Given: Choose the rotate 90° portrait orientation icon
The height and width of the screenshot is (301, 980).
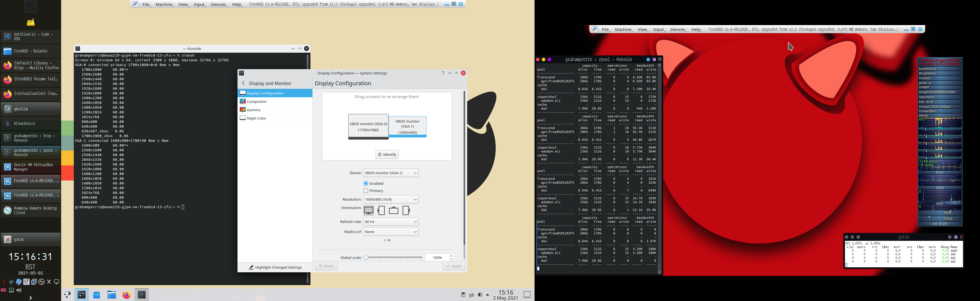Looking at the screenshot, I should click(x=381, y=210).
